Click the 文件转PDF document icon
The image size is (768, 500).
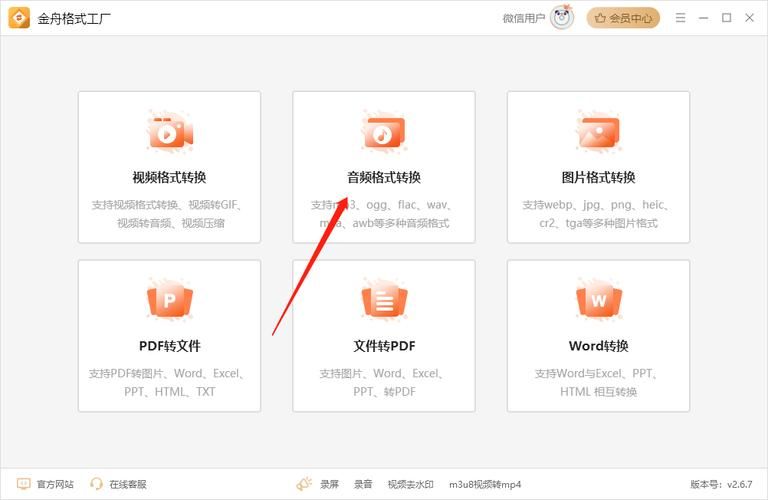(383, 300)
